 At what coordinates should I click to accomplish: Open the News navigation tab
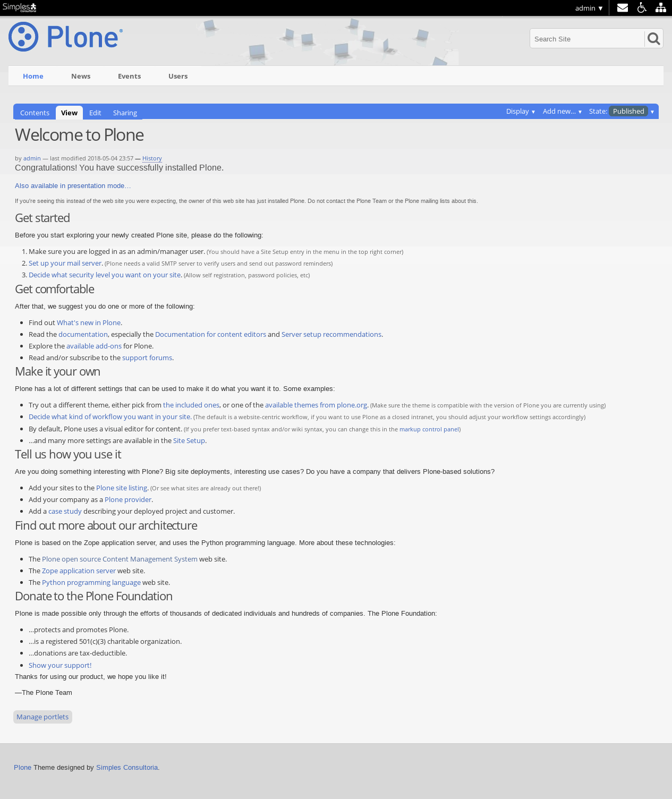81,76
